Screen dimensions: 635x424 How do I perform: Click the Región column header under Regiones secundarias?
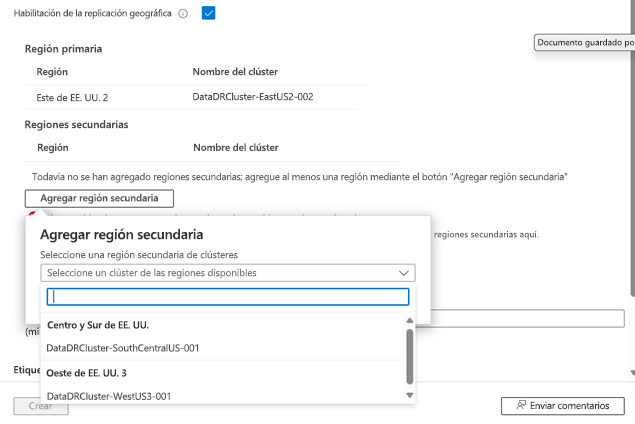(x=53, y=147)
